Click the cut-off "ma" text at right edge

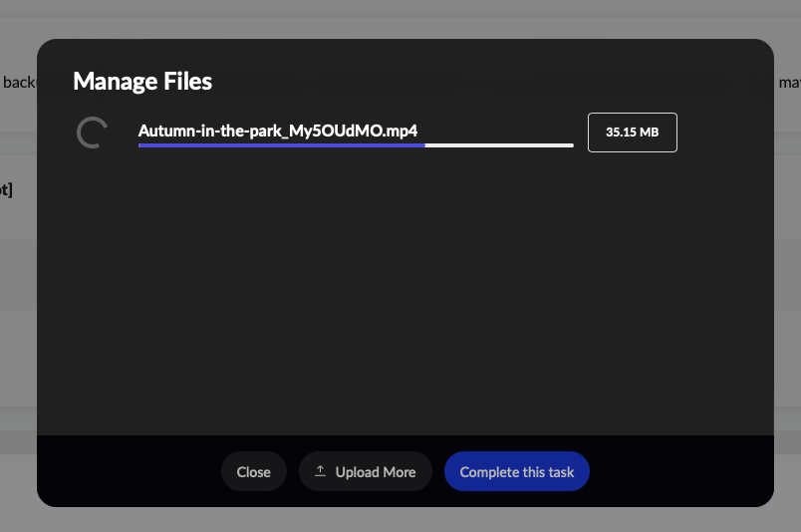pyautogui.click(x=788, y=83)
